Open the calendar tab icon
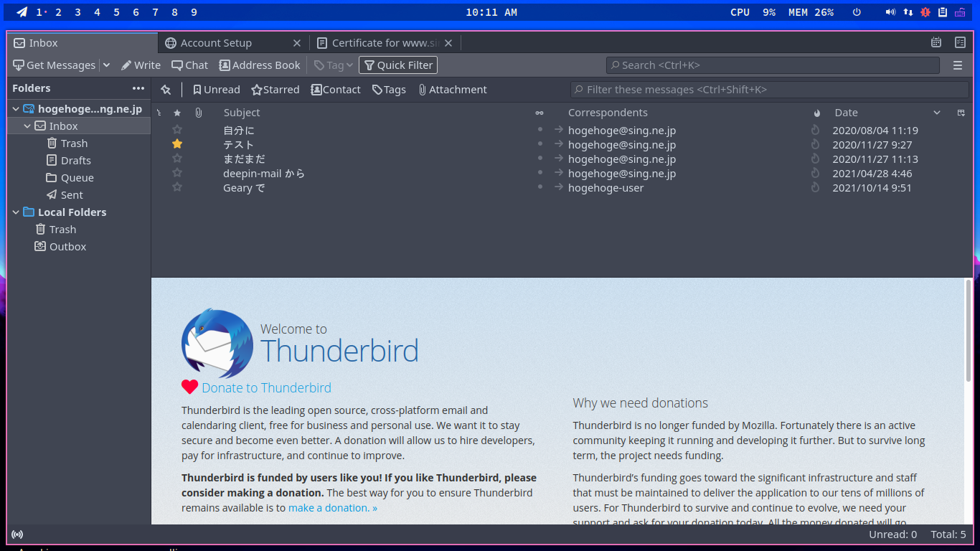Screen dimensions: 980x551 (936, 43)
